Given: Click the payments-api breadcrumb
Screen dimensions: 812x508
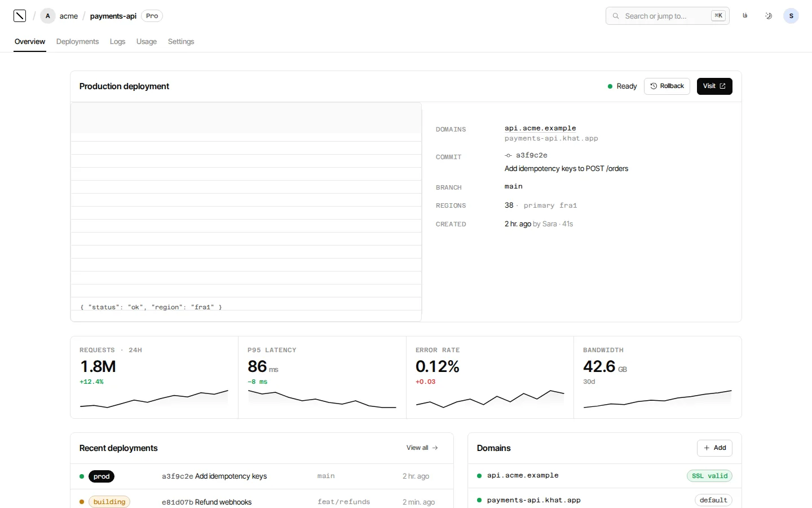Looking at the screenshot, I should point(113,16).
